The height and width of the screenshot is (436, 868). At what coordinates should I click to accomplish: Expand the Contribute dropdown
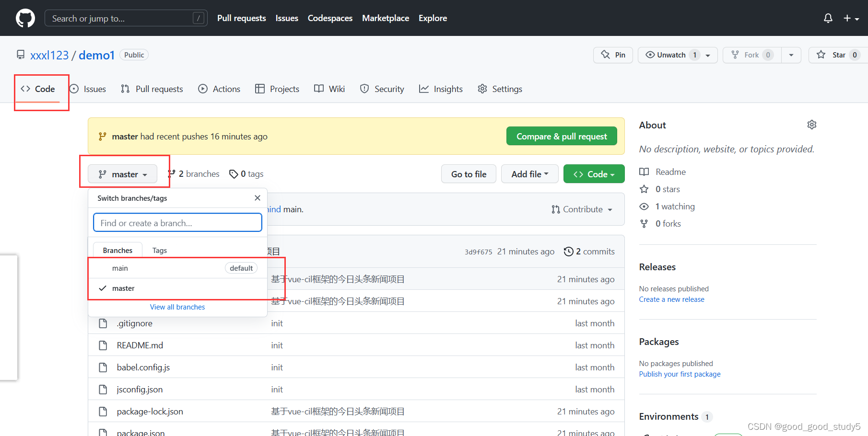click(x=582, y=209)
